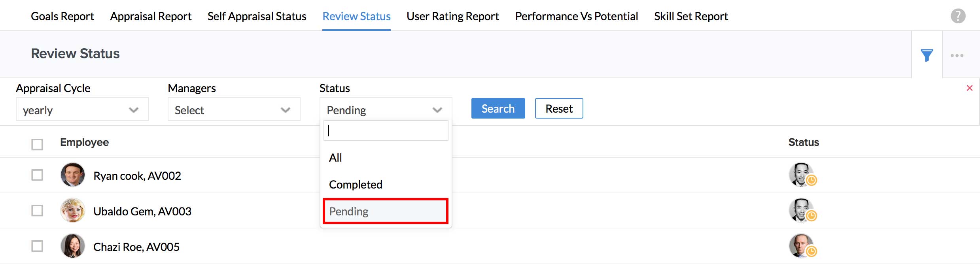The image size is (980, 264).
Task: Check the box for Ryan cook, AV002
Action: (x=37, y=175)
